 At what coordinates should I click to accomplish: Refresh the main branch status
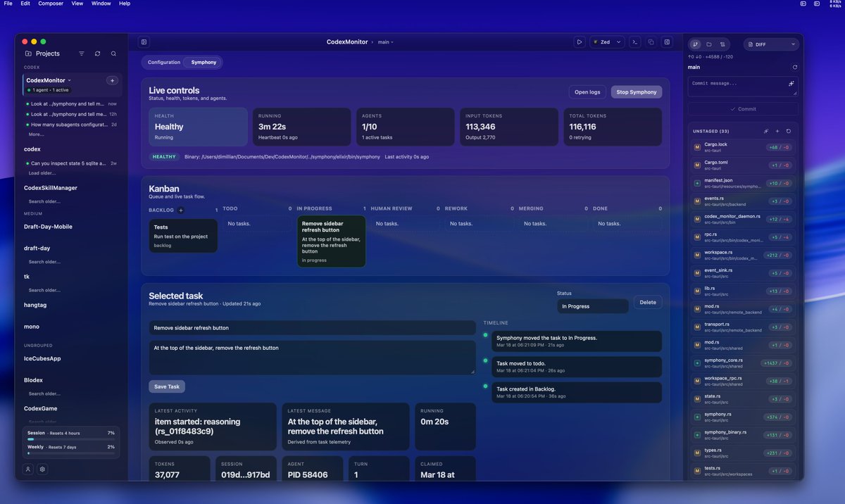[795, 68]
